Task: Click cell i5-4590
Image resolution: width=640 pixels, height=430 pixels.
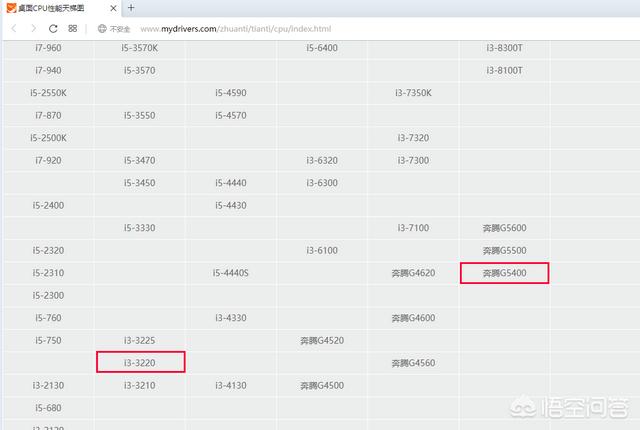Action: pos(231,93)
